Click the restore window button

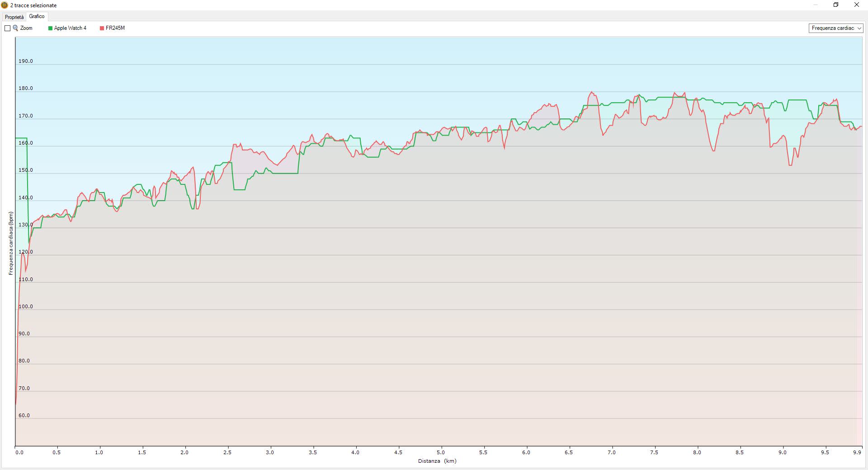point(836,5)
